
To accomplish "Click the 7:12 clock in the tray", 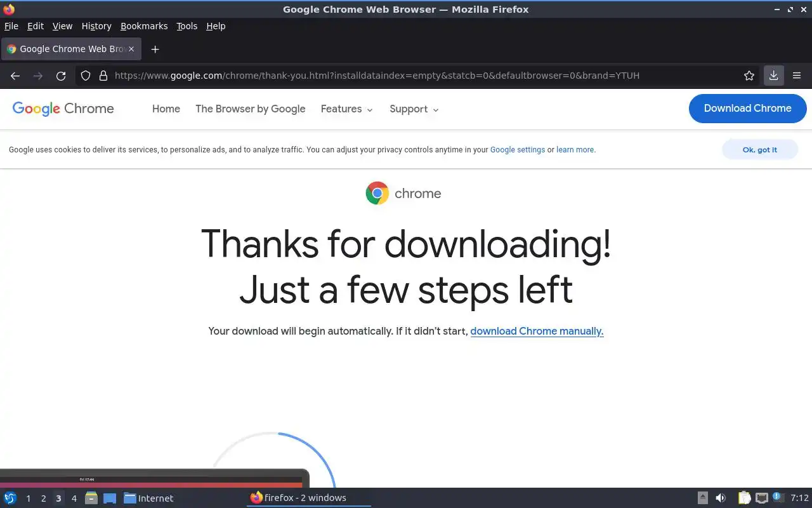I will [x=800, y=498].
